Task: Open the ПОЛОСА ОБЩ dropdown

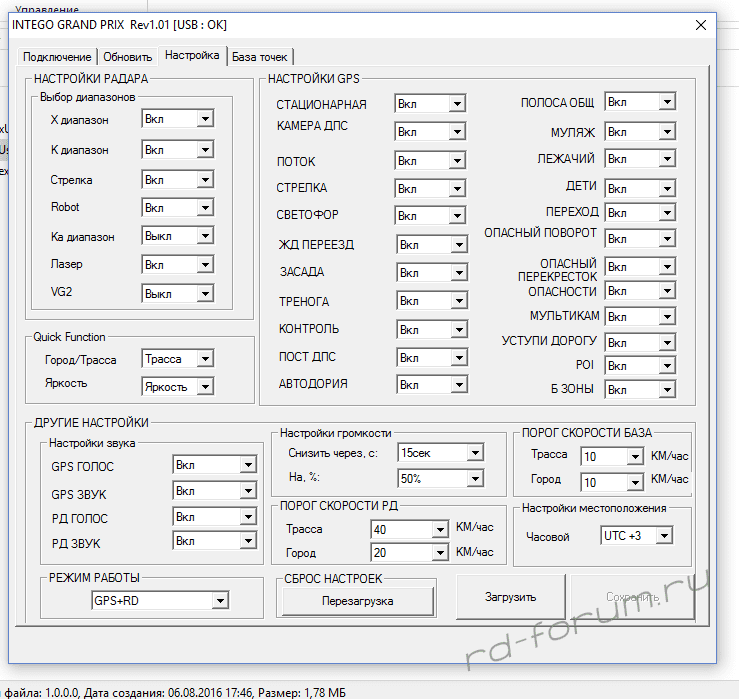Action: tap(640, 102)
